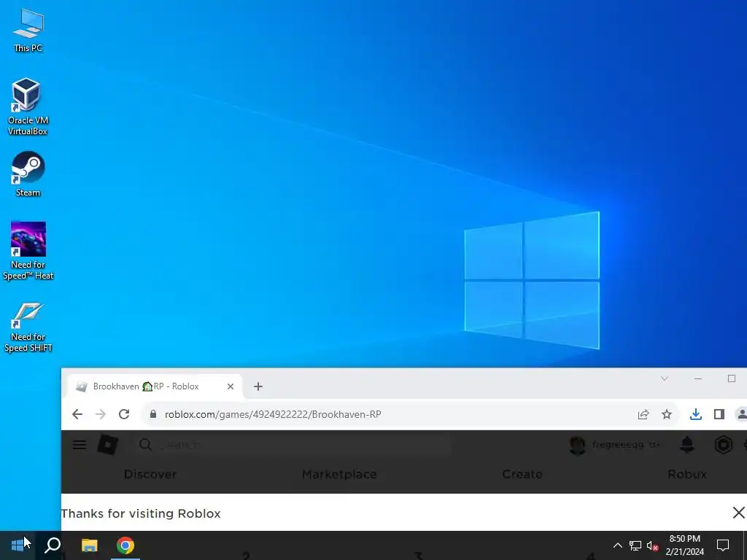Launch Oracle VM VirtualBox shortcut
This screenshot has height=560, width=747.
(28, 106)
